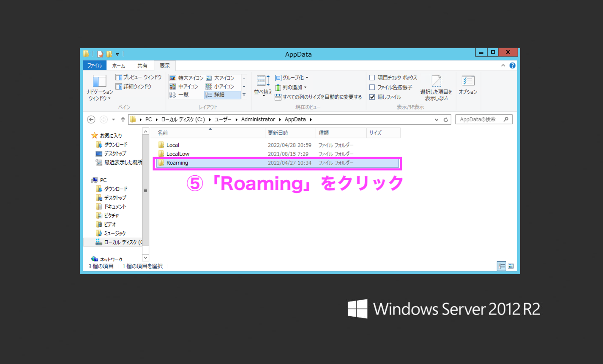Screen dimensions: 603x364
Task: Click the Back navigation arrow
Action: [x=91, y=120]
